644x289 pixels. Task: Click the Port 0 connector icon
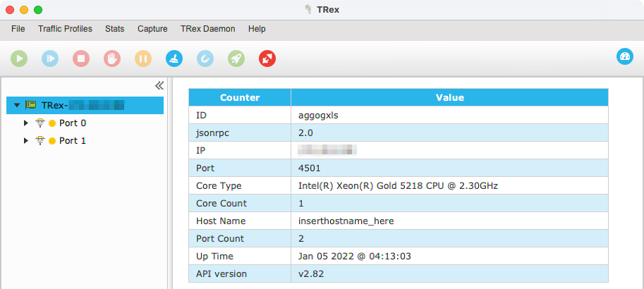click(40, 123)
